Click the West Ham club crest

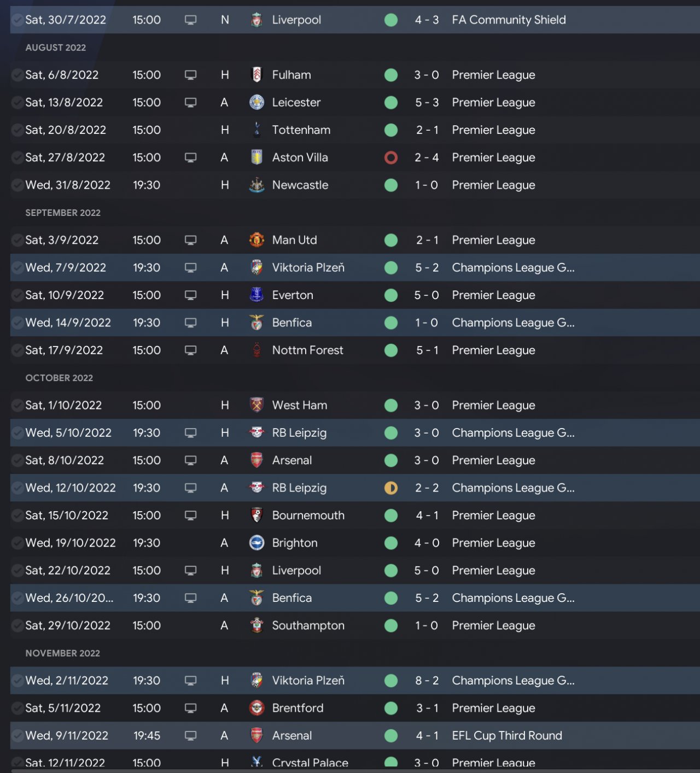click(256, 405)
